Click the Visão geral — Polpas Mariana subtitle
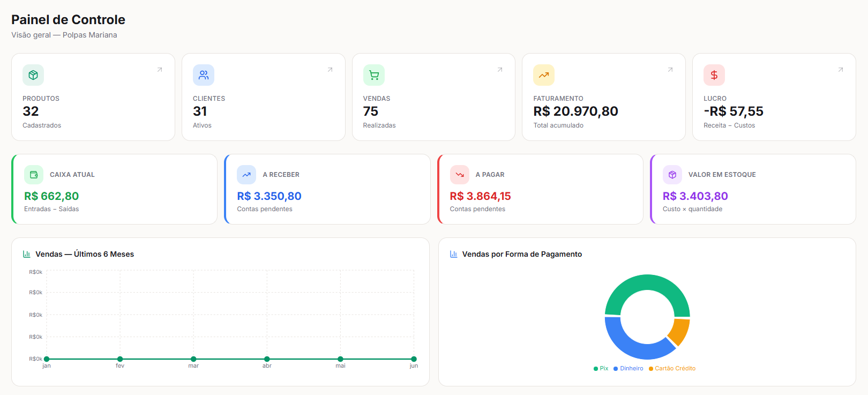Image resolution: width=868 pixels, height=395 pixels. click(x=64, y=35)
